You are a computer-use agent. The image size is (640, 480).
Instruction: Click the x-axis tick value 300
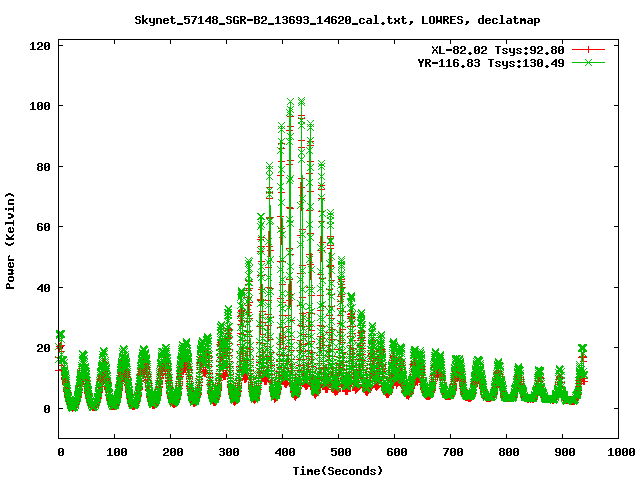(x=228, y=452)
